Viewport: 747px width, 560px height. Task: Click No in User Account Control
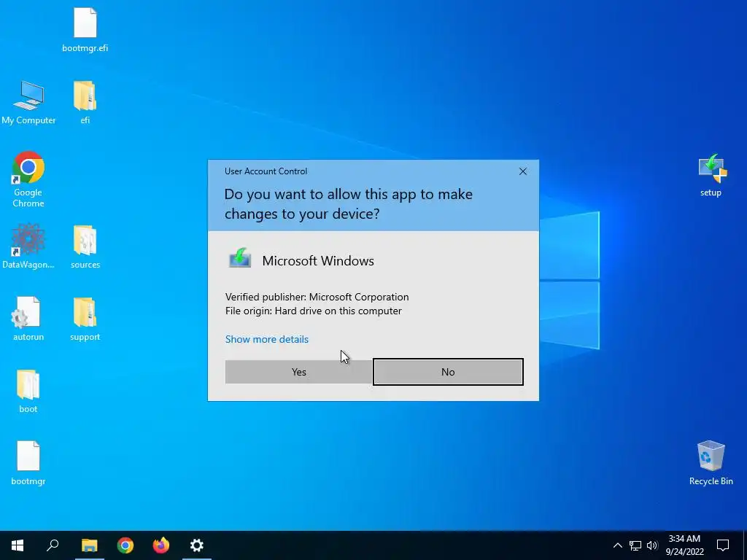tap(448, 372)
